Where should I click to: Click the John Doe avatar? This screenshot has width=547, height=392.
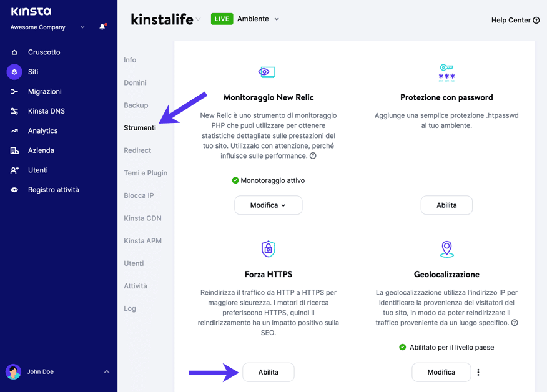click(x=14, y=371)
